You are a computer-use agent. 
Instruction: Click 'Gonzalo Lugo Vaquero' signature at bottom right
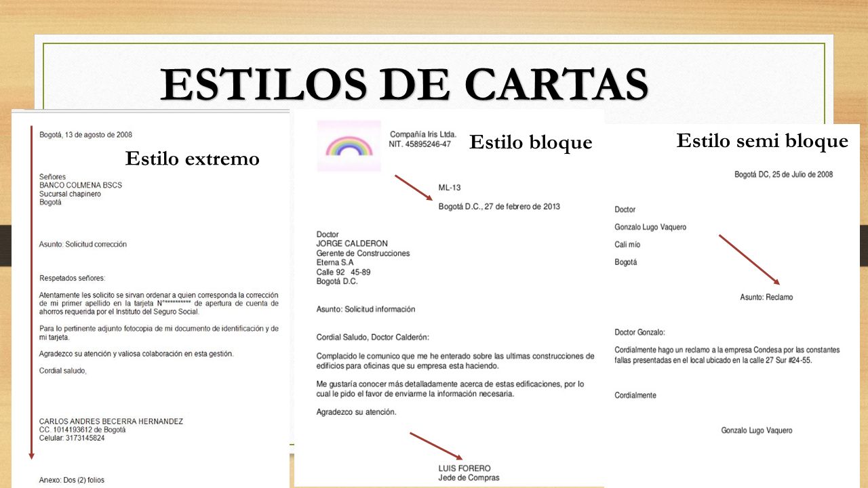pos(757,430)
